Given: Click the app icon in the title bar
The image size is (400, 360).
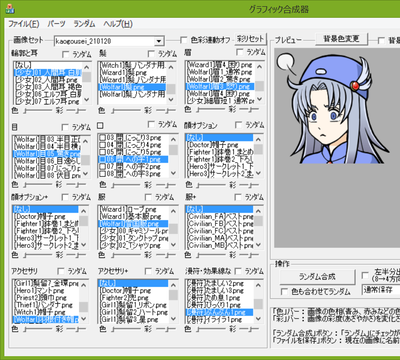Looking at the screenshot, I should click(x=10, y=9).
